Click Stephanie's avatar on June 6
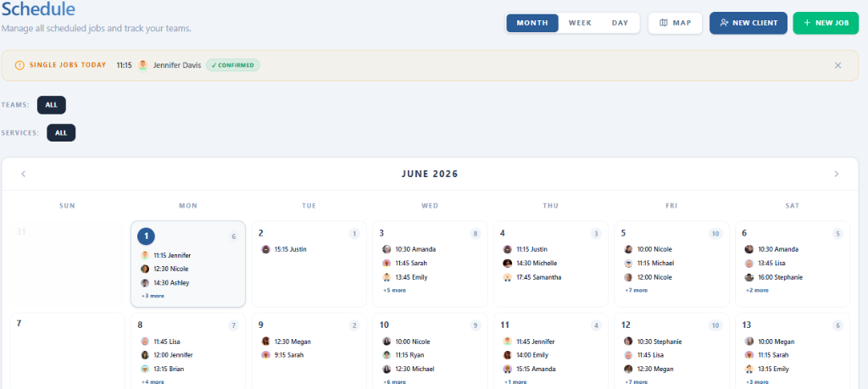868x389 pixels. 749,277
